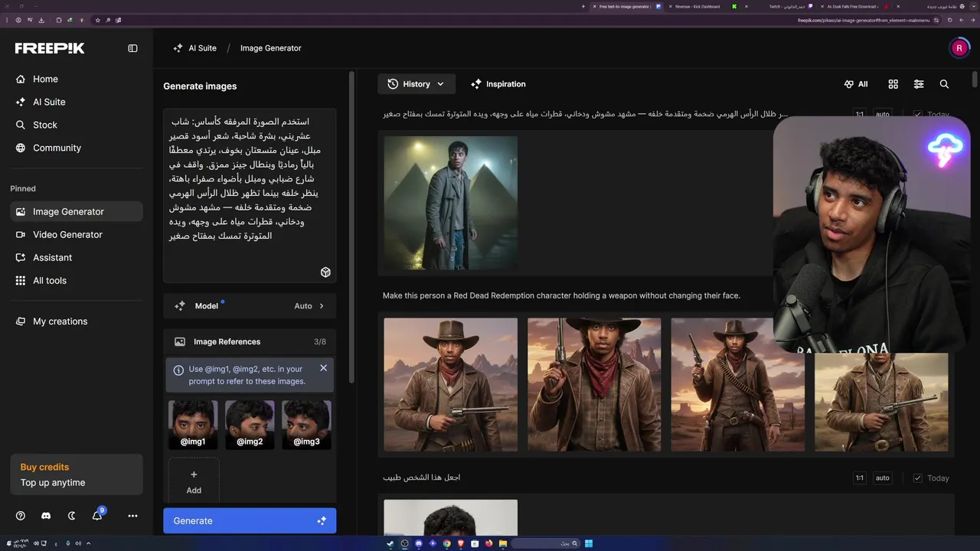Expand the Image References section
The image size is (980, 551).
point(250,342)
